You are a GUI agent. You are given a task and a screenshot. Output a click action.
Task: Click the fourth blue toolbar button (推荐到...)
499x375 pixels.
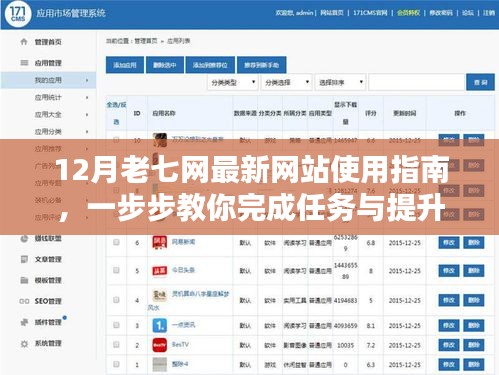(x=261, y=65)
